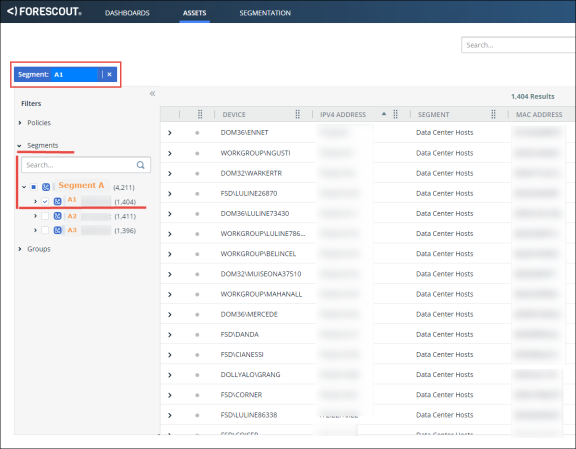Check the A2 segment checkbox
Image resolution: width=576 pixels, height=449 pixels.
point(45,216)
